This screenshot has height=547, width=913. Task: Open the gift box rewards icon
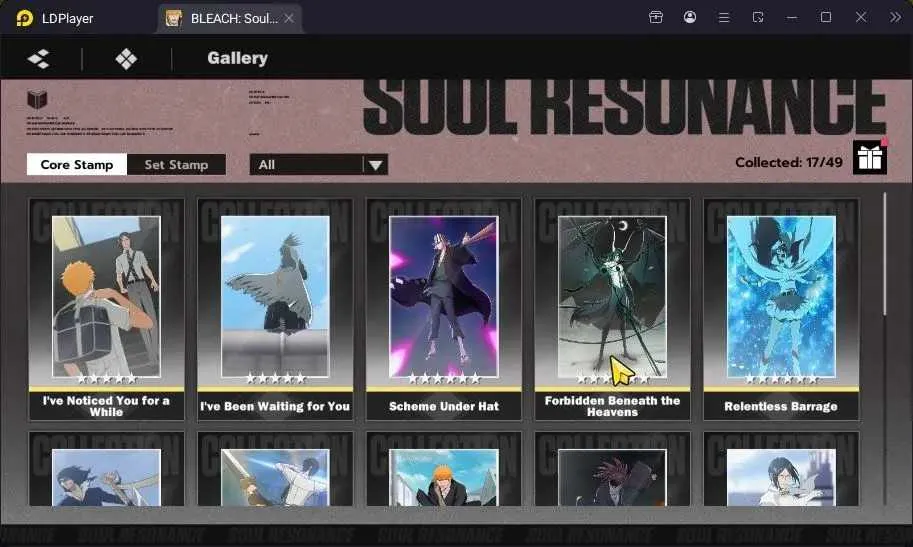[x=870, y=157]
